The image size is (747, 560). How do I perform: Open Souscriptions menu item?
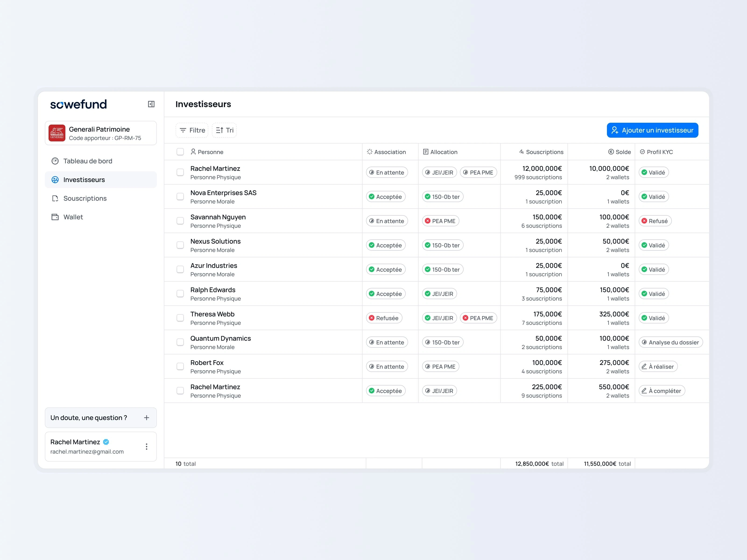(85, 199)
